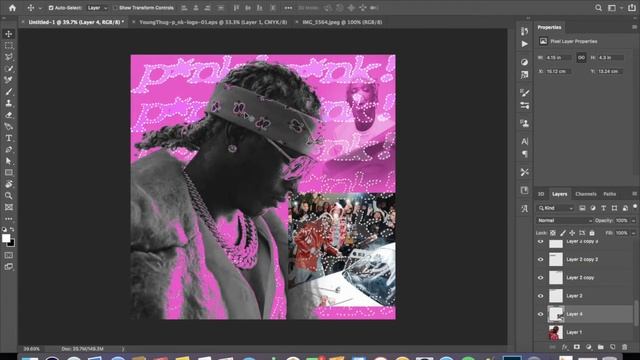Viewport: 640px width, 360px height.
Task: Open the Character panel icon in side strip
Action: [x=524, y=142]
